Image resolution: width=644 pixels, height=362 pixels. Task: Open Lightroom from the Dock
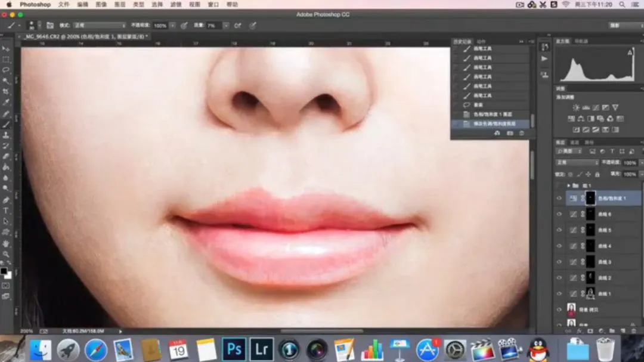[x=262, y=349]
